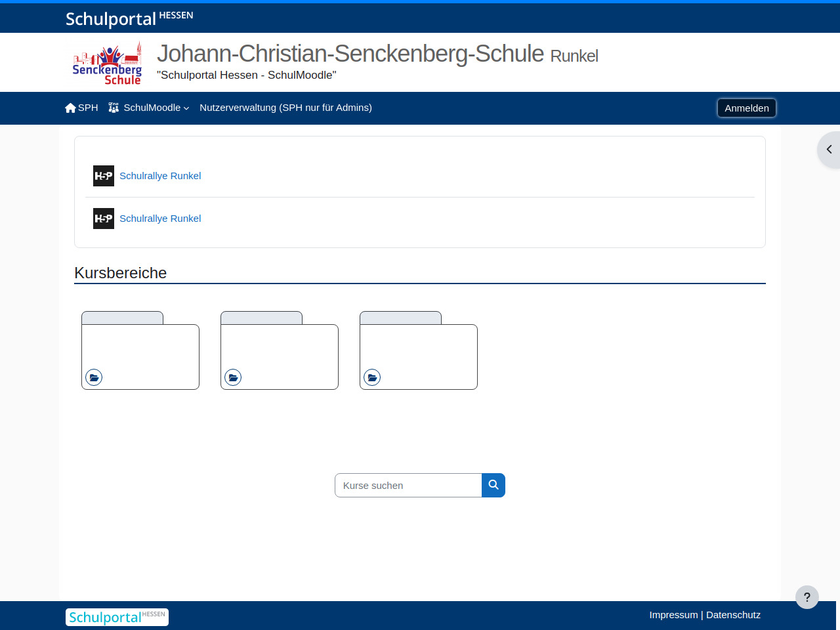840x630 pixels.
Task: Open the second Schulrallye Runkel link
Action: pyautogui.click(x=160, y=219)
